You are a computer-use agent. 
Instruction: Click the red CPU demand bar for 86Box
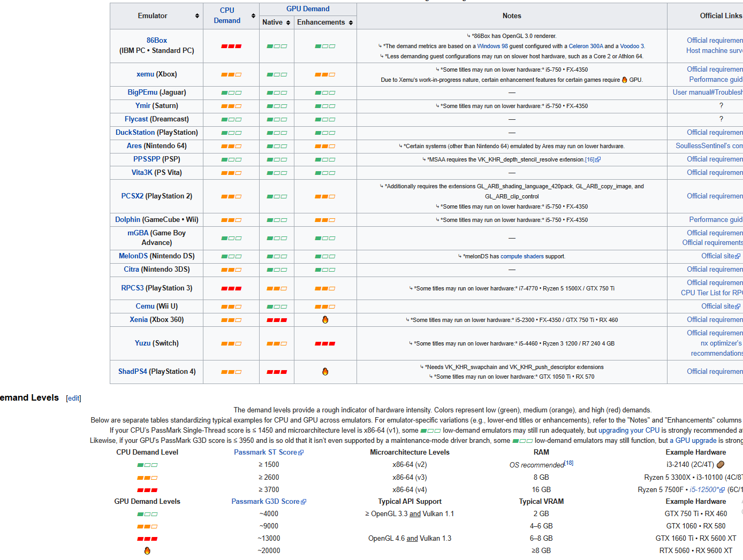click(x=231, y=47)
